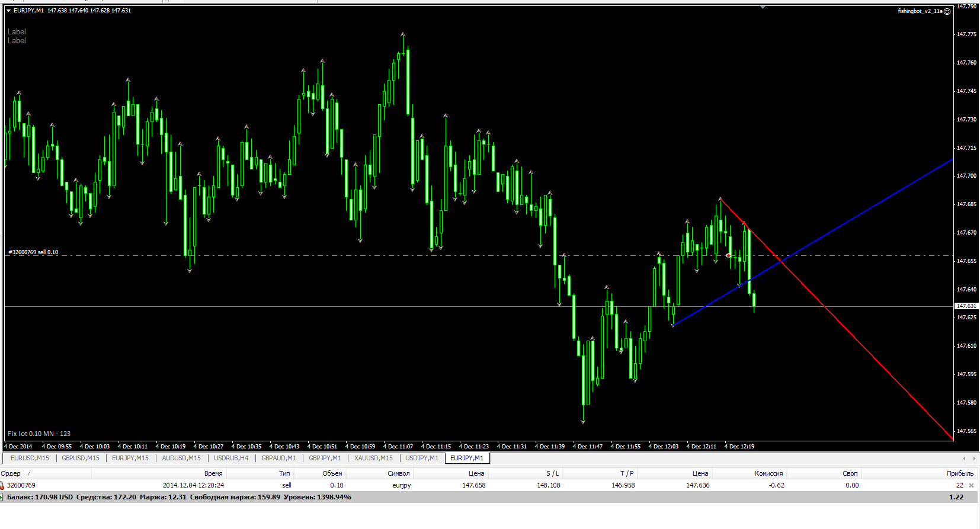Click the current price tag 147.631 on scale

point(966,306)
